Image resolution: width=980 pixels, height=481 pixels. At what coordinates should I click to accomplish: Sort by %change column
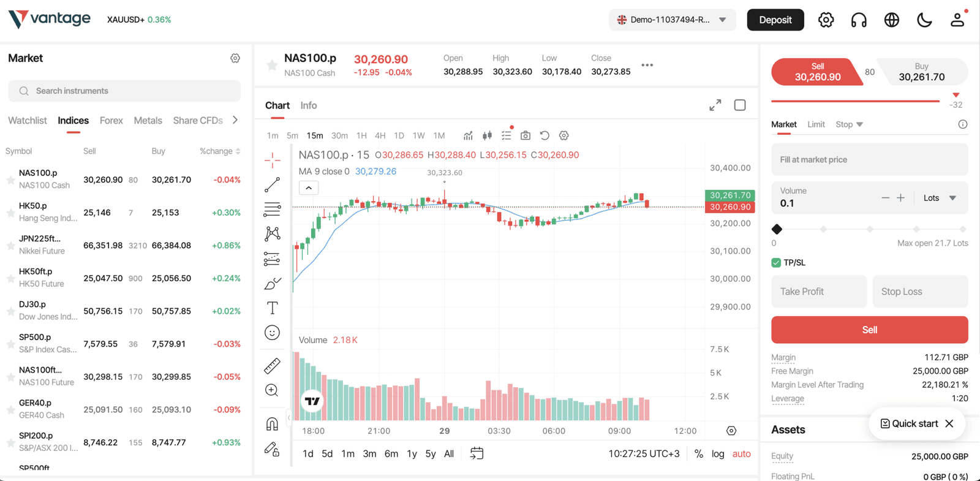click(x=220, y=151)
